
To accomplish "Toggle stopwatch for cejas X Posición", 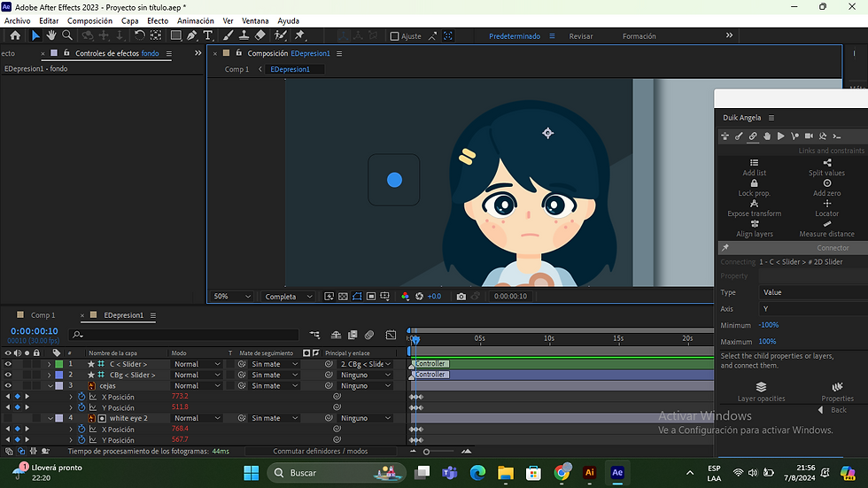I will (81, 397).
